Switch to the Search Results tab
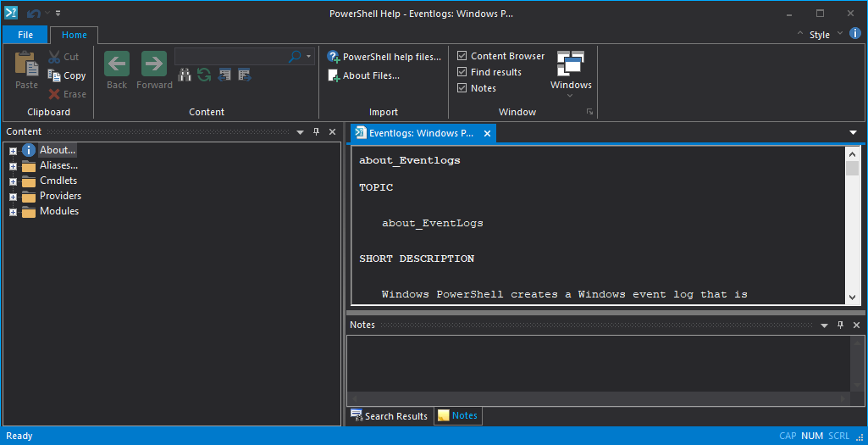Image resolution: width=868 pixels, height=445 pixels. [x=389, y=416]
